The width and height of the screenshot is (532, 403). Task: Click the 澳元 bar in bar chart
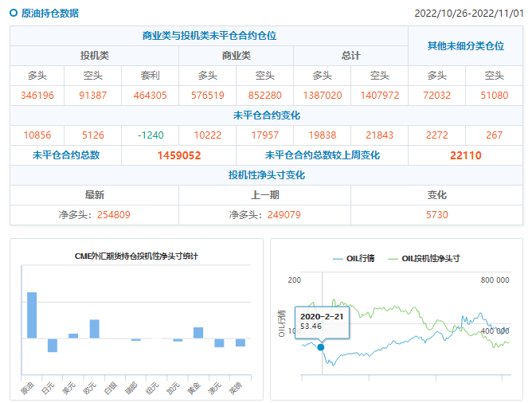click(x=219, y=342)
